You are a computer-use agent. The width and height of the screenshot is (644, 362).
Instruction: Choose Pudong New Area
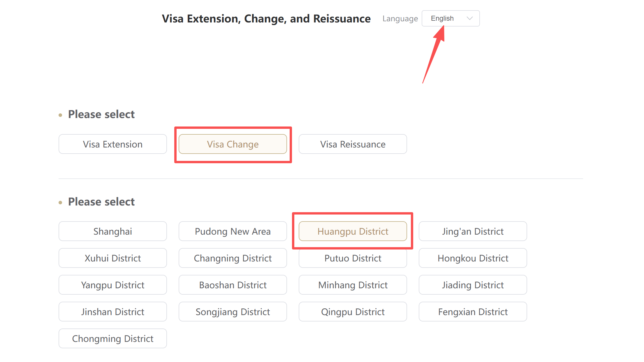tap(233, 231)
